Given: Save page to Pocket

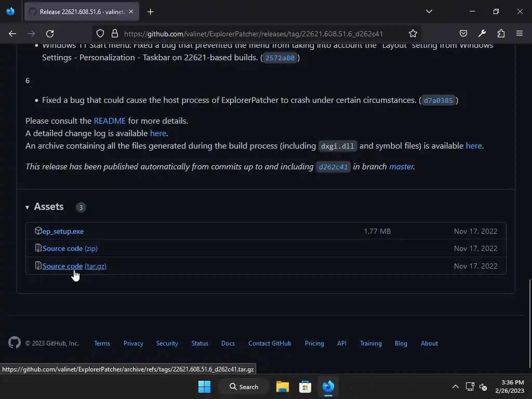Looking at the screenshot, I should pos(463,33).
